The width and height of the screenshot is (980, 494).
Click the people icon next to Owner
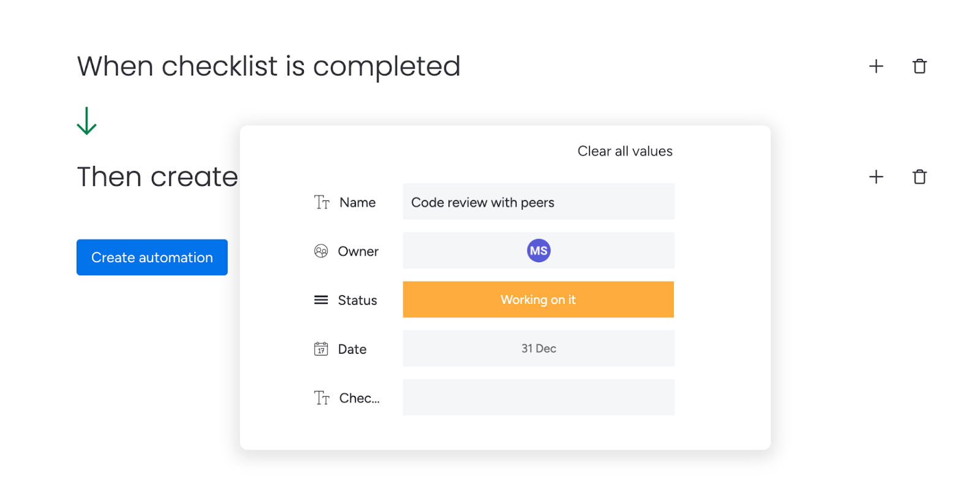point(321,251)
